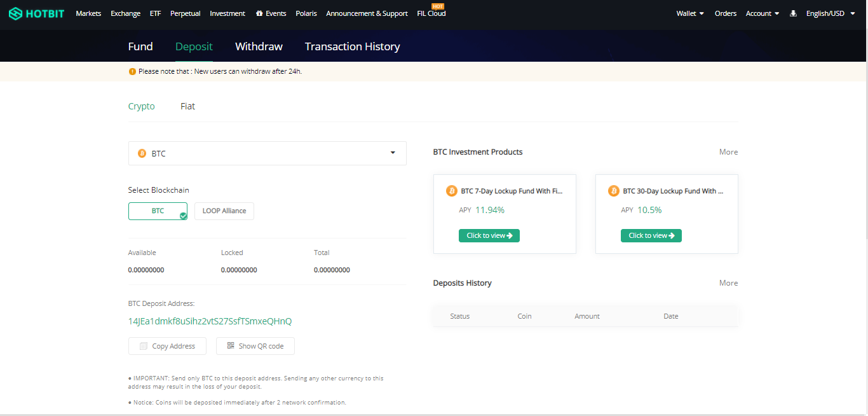This screenshot has width=868, height=416.
Task: Open the Investment menu
Action: coord(227,13)
